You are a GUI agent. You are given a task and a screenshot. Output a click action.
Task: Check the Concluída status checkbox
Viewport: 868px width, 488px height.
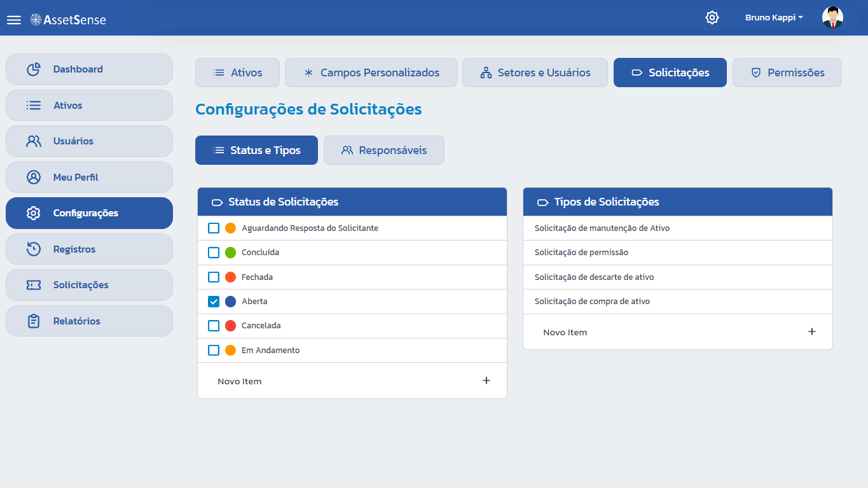(x=214, y=253)
